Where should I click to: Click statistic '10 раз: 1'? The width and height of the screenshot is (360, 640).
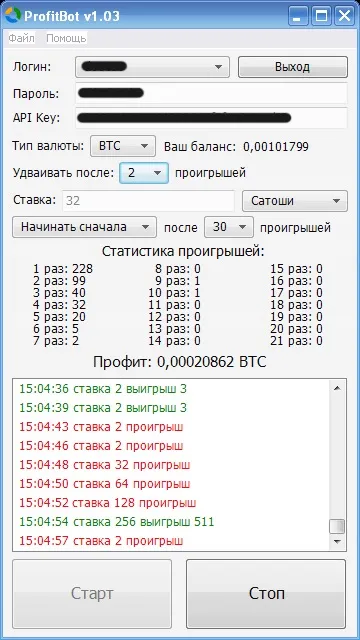[174, 293]
